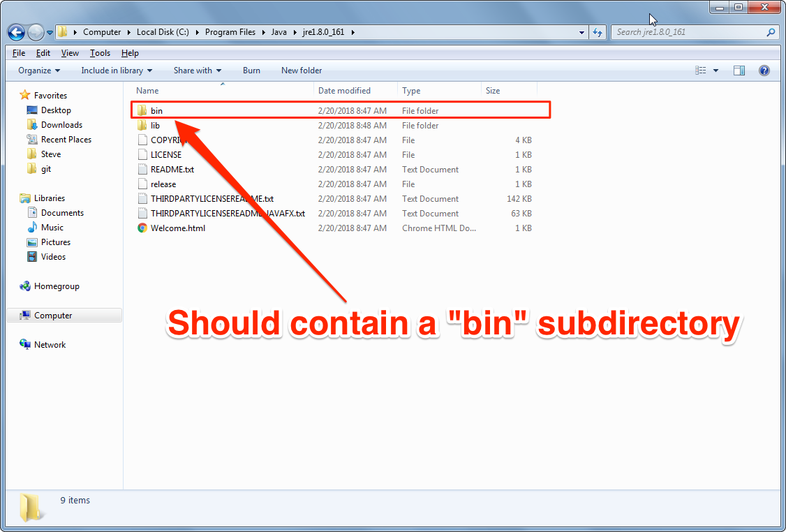
Task: Open the Documents library
Action: point(62,213)
